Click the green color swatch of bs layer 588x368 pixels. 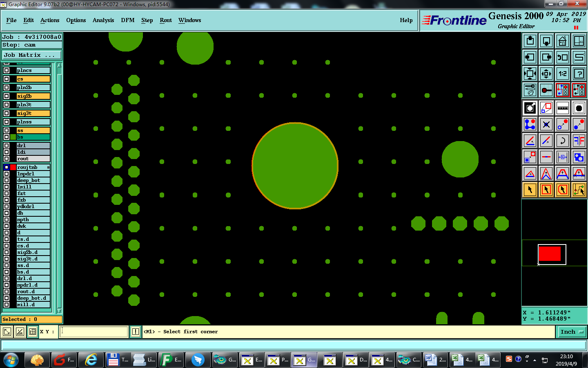coord(13,137)
